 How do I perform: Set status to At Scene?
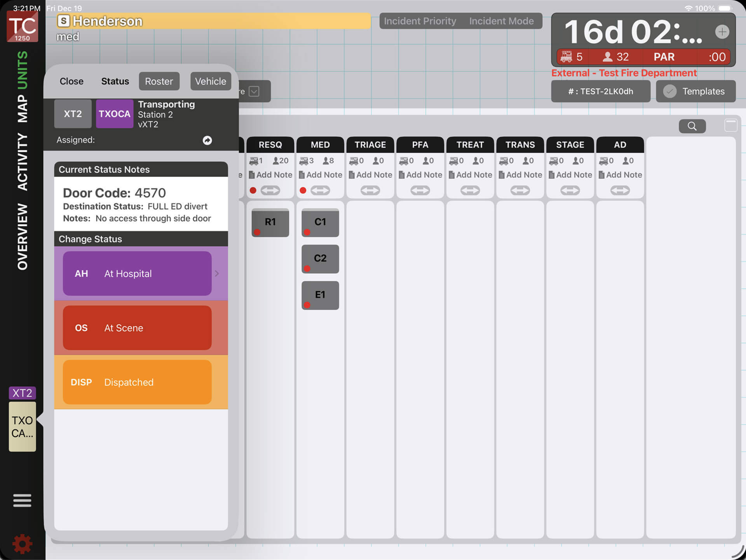point(137,328)
